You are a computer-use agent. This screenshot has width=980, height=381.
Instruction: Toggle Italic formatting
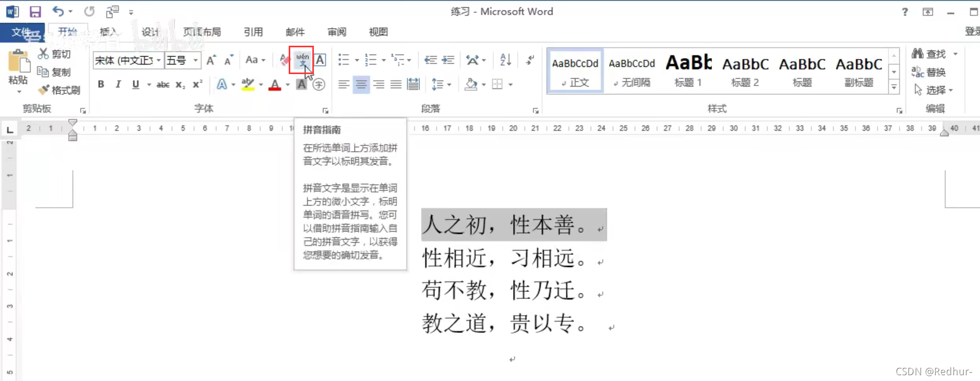click(118, 84)
